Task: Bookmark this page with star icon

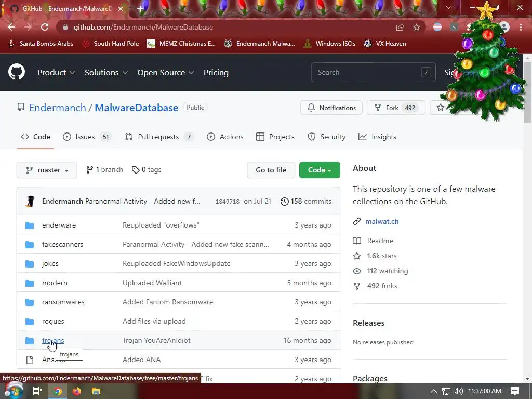Action: pos(416,27)
